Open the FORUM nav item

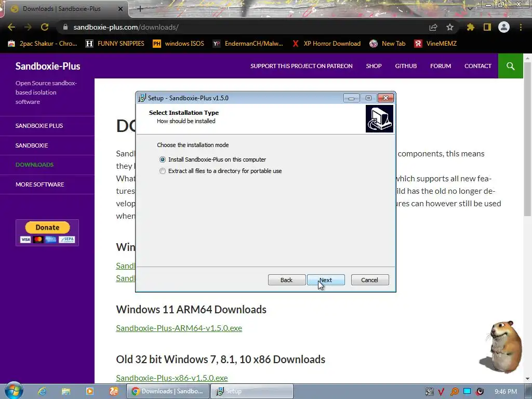[x=441, y=66]
